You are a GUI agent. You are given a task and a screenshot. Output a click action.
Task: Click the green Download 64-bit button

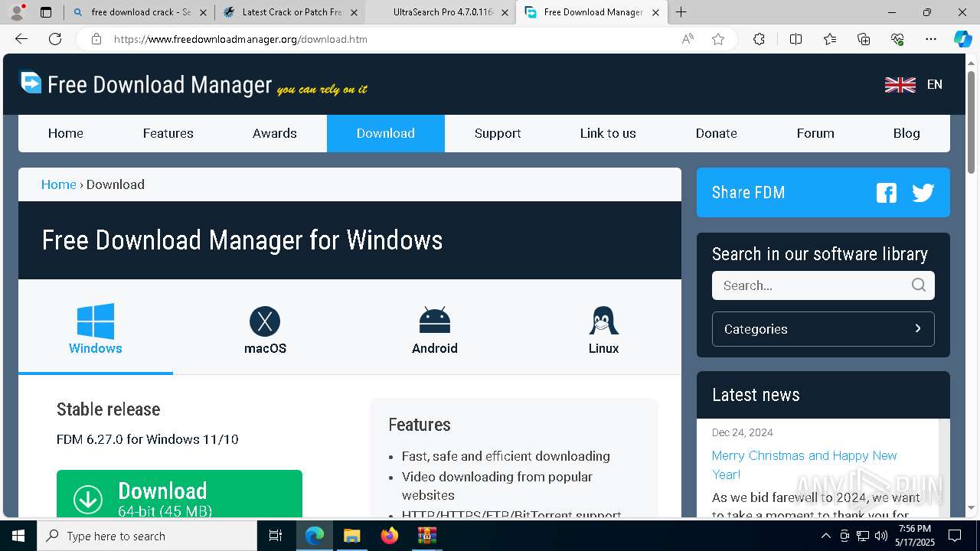(179, 494)
